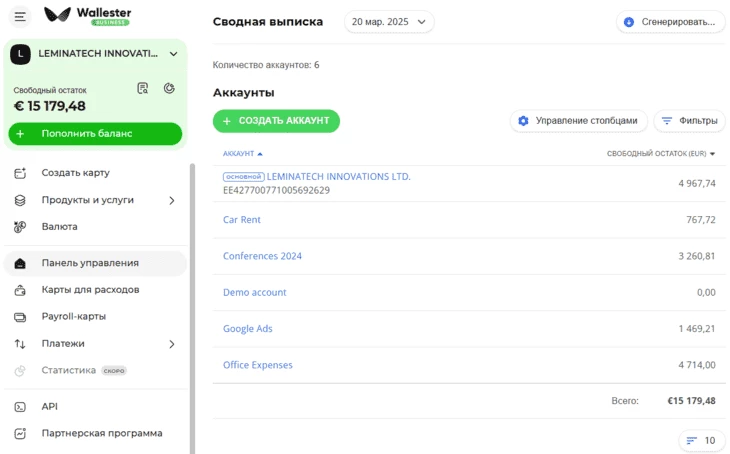Select Валюта in the sidebar
Viewport: 730px width, 454px height.
coord(60,227)
